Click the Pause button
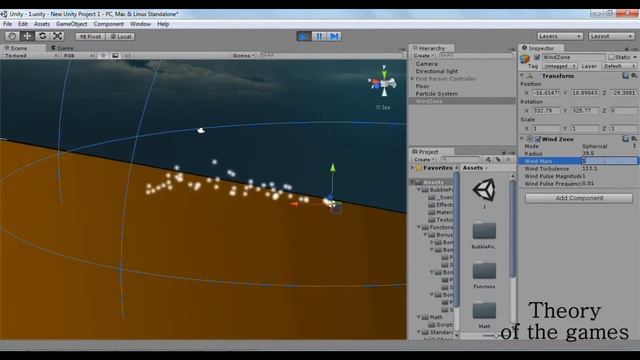The width and height of the screenshot is (640, 360). (x=319, y=36)
